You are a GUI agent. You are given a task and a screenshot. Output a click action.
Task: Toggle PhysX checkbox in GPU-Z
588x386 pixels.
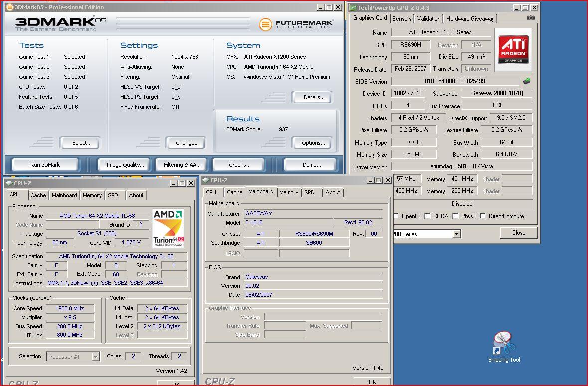455,216
